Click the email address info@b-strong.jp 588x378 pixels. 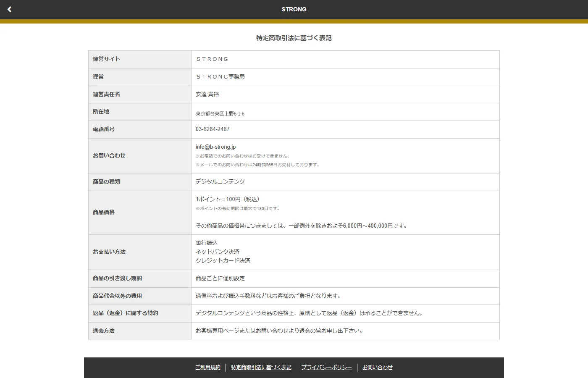click(215, 147)
